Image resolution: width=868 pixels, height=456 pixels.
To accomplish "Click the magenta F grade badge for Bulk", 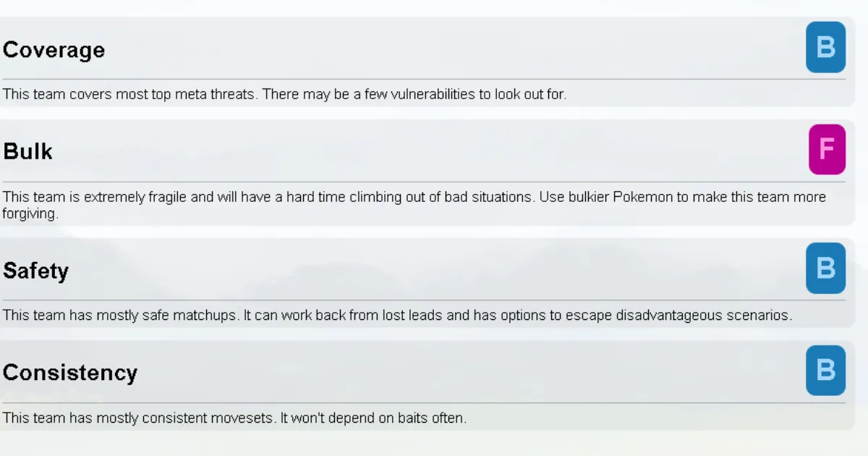I will coord(826,149).
